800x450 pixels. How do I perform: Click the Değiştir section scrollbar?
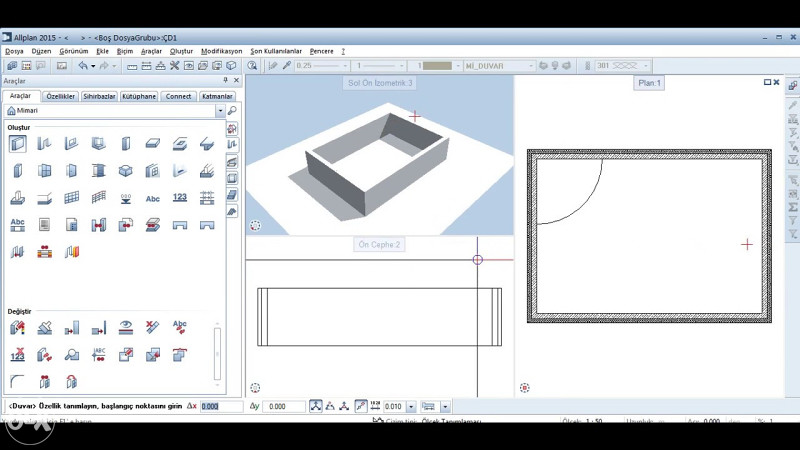tap(217, 354)
